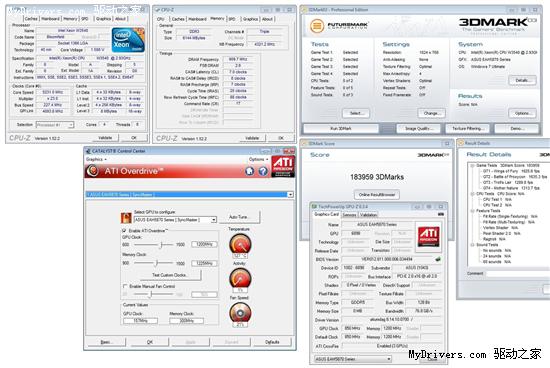Viewport: 550px width, 368px height.
Task: Click the Temperature gauge in ATI Overdrive
Action: coord(240,244)
